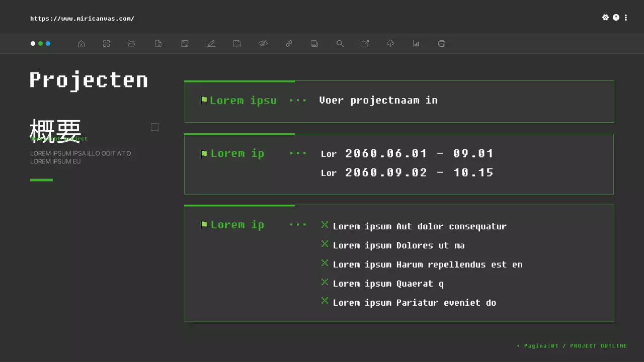Screen dimensions: 644x362
Task: Toggle the green X beside Lorem ipsum Dolores
Action: click(x=325, y=244)
